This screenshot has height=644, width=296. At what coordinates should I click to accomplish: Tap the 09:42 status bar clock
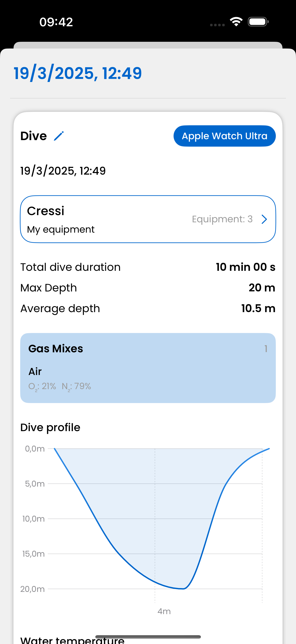(56, 22)
